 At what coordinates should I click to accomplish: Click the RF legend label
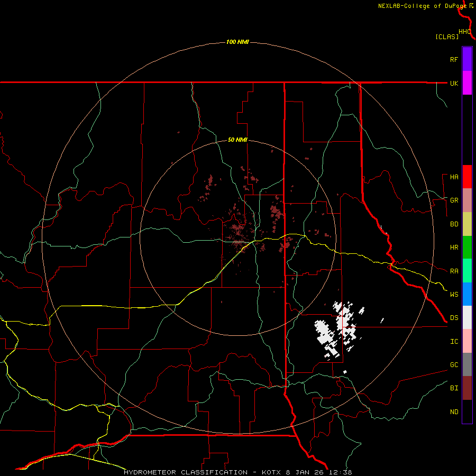[x=454, y=59]
